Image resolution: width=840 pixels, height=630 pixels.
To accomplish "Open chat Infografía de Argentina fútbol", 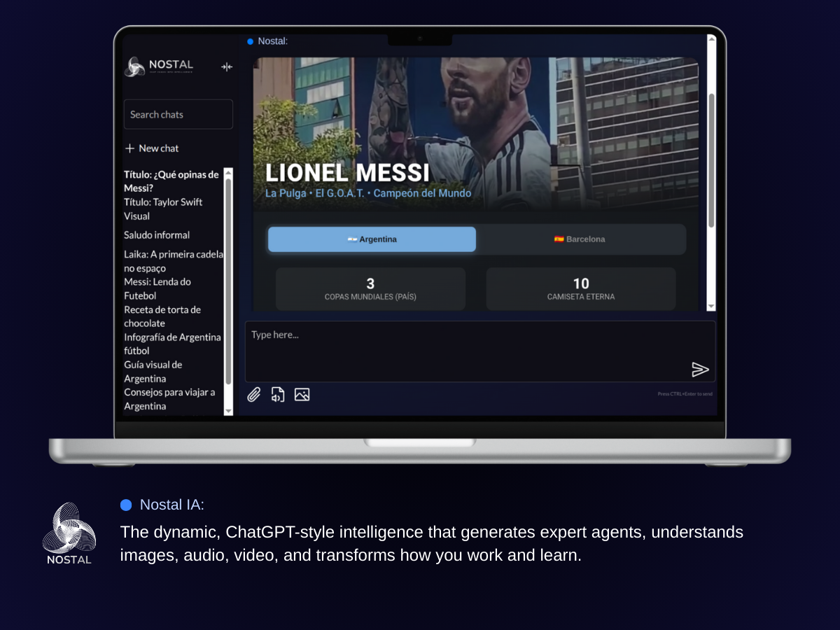I will pyautogui.click(x=172, y=344).
